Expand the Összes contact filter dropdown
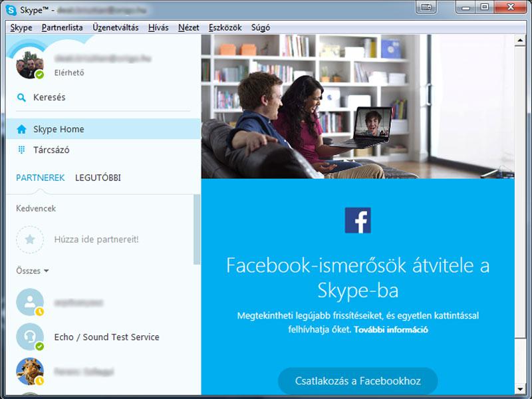The height and width of the screenshot is (399, 532). (32, 271)
